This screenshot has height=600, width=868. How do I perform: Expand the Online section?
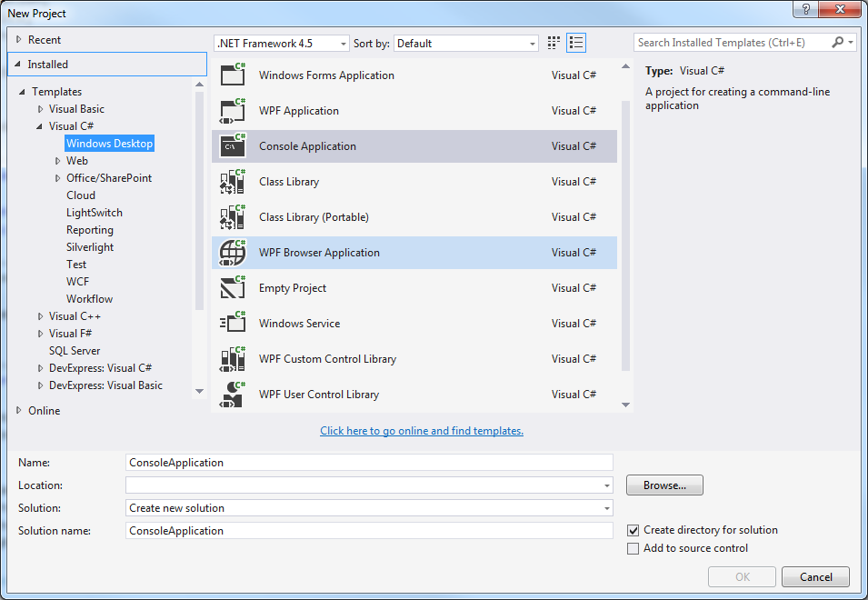click(19, 410)
